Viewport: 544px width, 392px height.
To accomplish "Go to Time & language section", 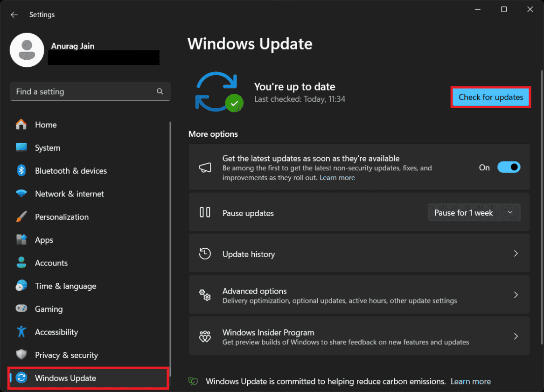I will coord(65,286).
